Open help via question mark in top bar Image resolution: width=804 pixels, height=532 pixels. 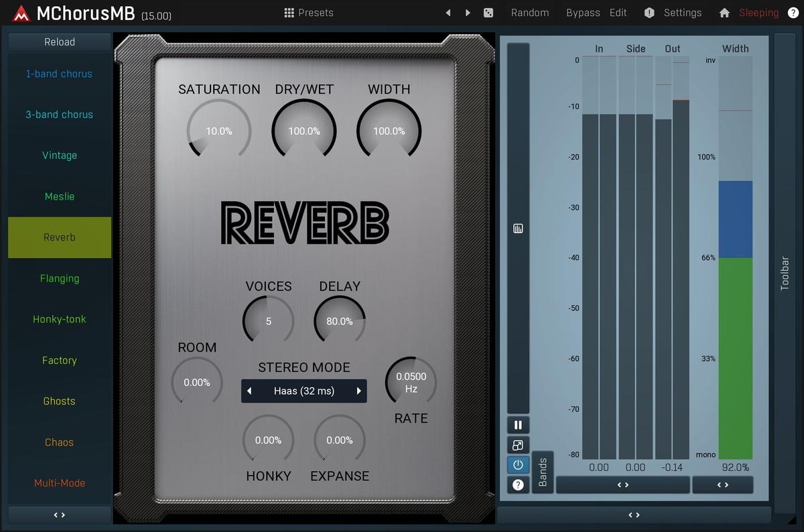tap(793, 13)
